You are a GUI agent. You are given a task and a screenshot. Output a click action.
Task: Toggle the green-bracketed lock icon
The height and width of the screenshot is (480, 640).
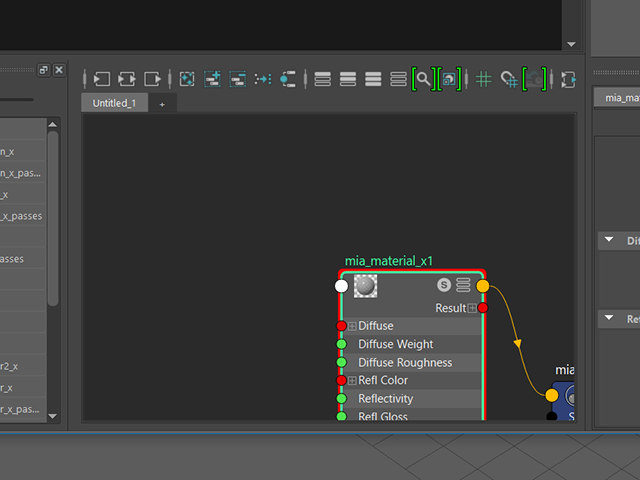(x=534, y=79)
